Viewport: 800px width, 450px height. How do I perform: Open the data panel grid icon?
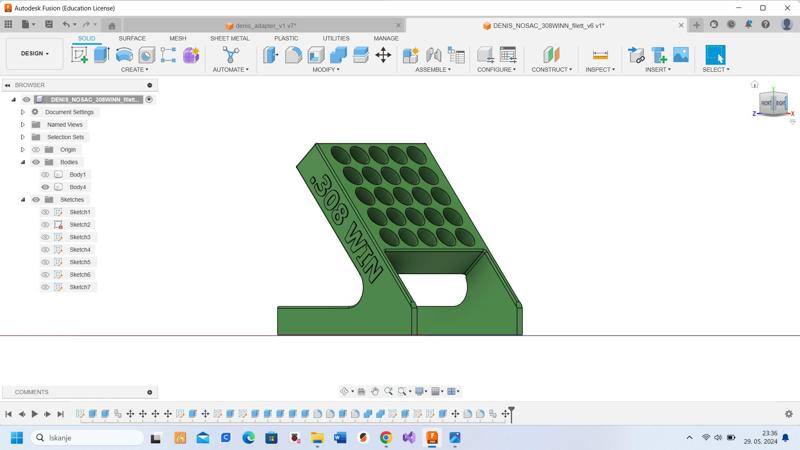8,24
